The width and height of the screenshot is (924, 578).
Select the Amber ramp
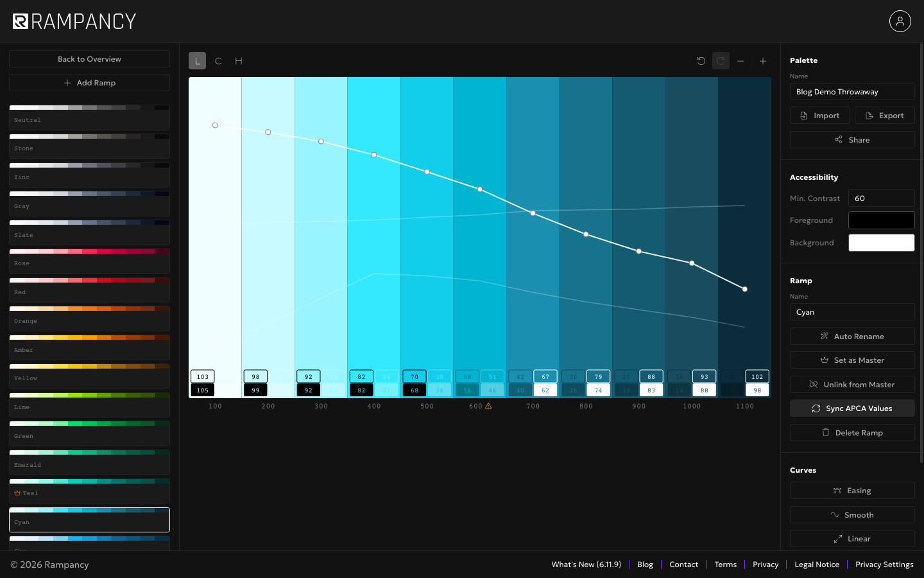tap(89, 347)
